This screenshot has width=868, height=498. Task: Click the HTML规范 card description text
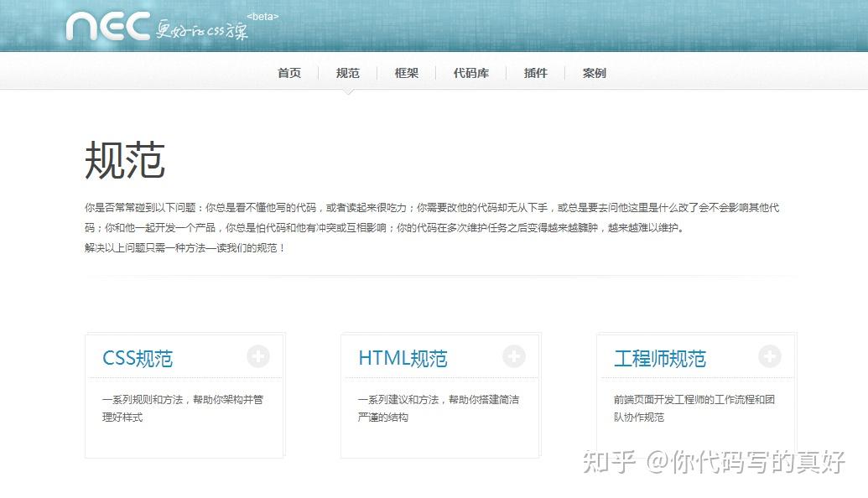point(439,408)
